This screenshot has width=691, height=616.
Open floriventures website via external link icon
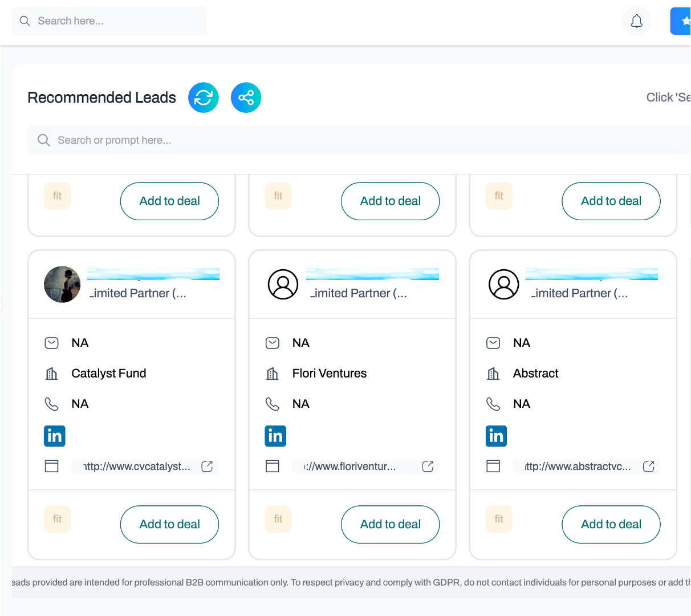[x=428, y=467]
